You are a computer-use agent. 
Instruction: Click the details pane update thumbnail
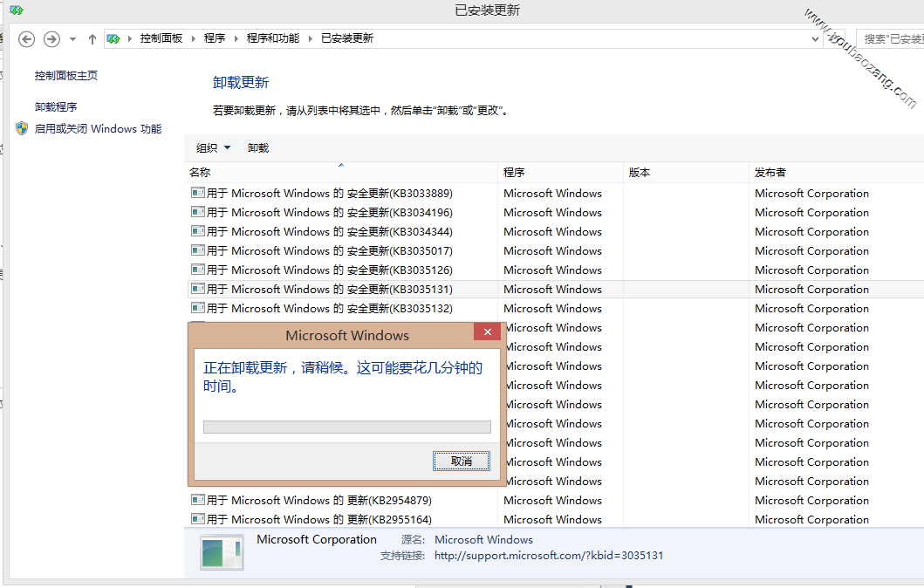point(222,552)
